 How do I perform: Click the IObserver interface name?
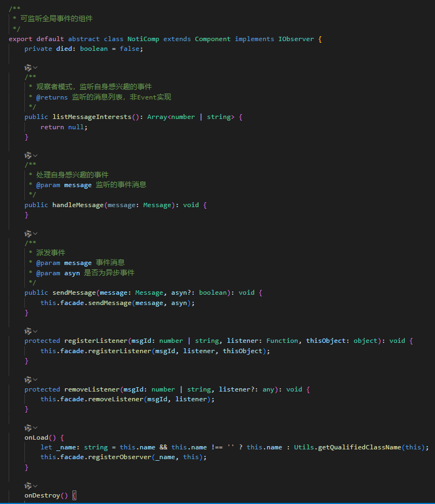[296, 39]
